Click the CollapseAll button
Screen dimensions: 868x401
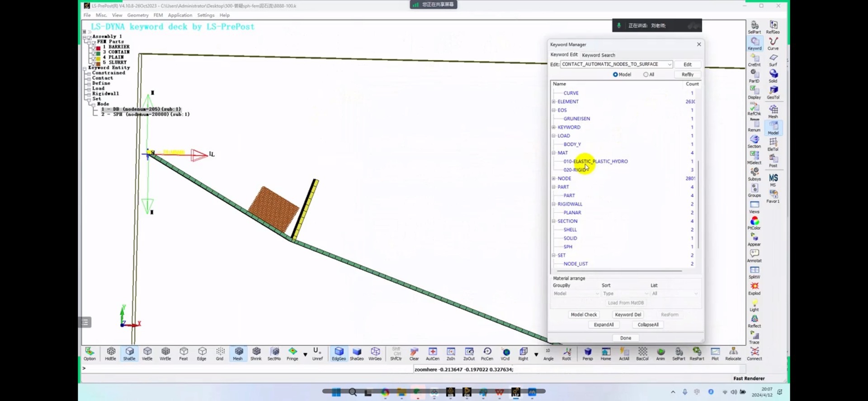[648, 325]
